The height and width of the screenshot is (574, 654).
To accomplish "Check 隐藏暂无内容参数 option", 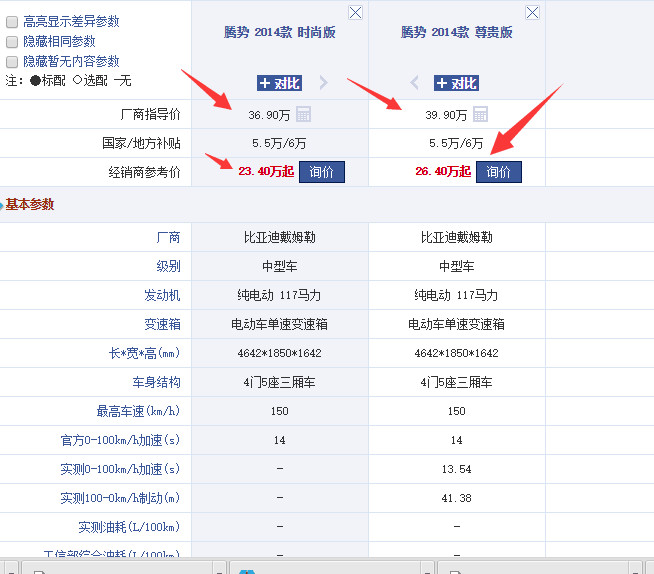I will coord(12,62).
